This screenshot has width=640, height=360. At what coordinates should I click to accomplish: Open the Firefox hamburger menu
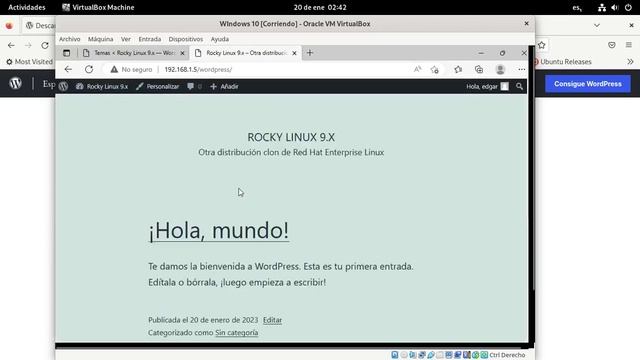pyautogui.click(x=629, y=45)
